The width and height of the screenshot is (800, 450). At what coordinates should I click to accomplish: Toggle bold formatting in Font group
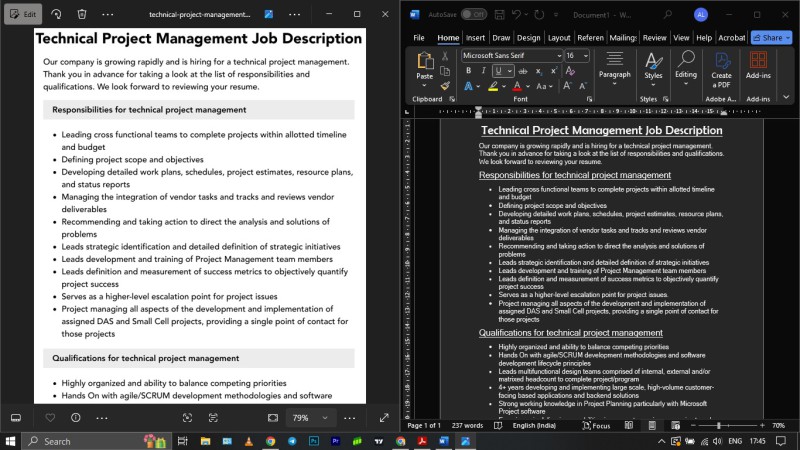469,71
